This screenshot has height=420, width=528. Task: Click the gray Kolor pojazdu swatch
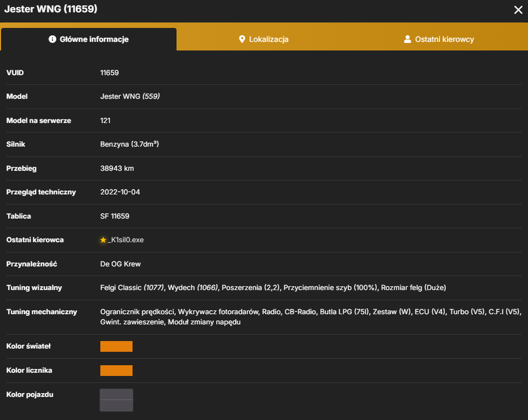pyautogui.click(x=116, y=400)
